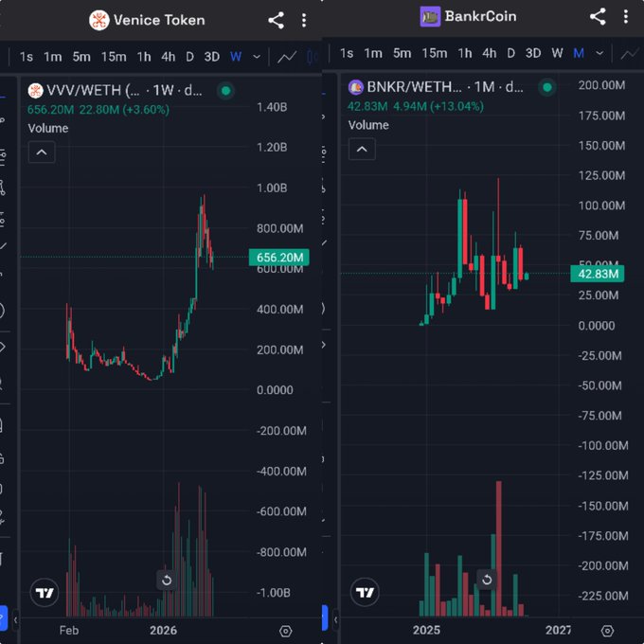Click 1.40B price level on Venice scale
The width and height of the screenshot is (644, 644).
pyautogui.click(x=272, y=107)
